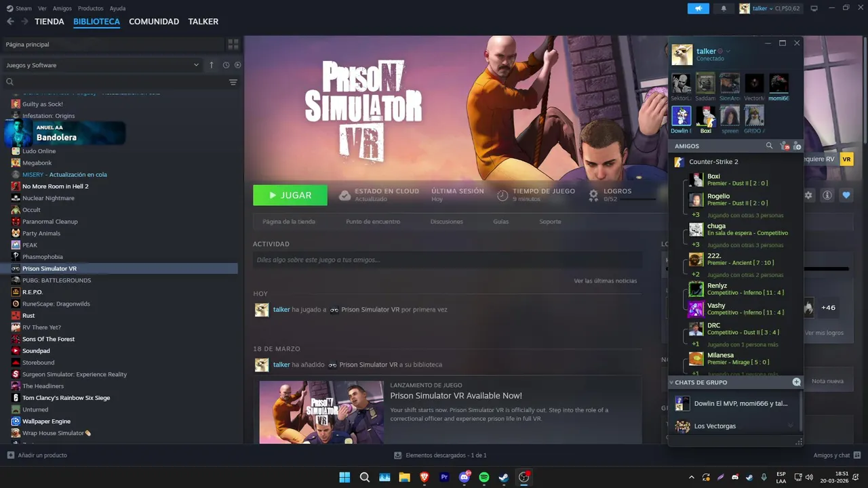Open talker status chevron in friends list

728,52
